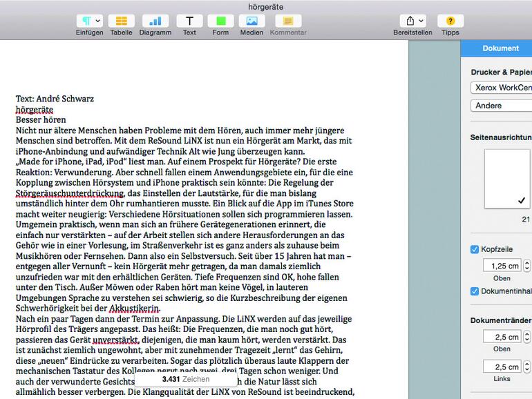Image resolution: width=532 pixels, height=399 pixels.
Task: Adjust the Links margin stepper
Action: click(526, 367)
